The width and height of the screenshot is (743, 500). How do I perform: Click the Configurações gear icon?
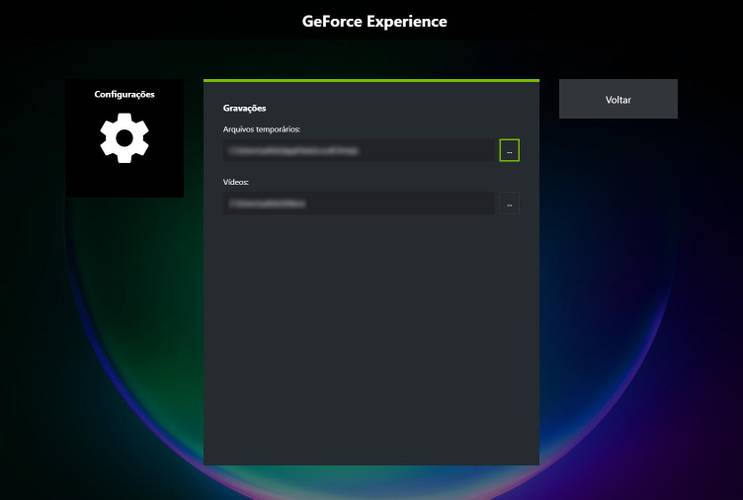(124, 138)
